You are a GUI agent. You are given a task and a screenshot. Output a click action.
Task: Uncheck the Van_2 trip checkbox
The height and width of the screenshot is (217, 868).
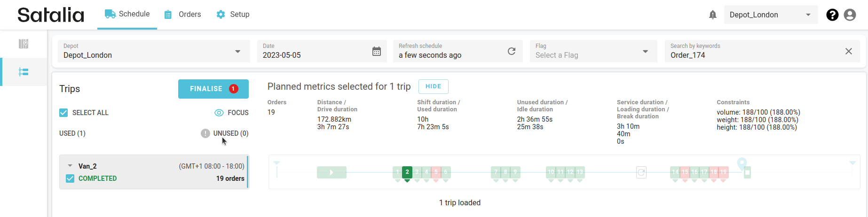tap(70, 178)
